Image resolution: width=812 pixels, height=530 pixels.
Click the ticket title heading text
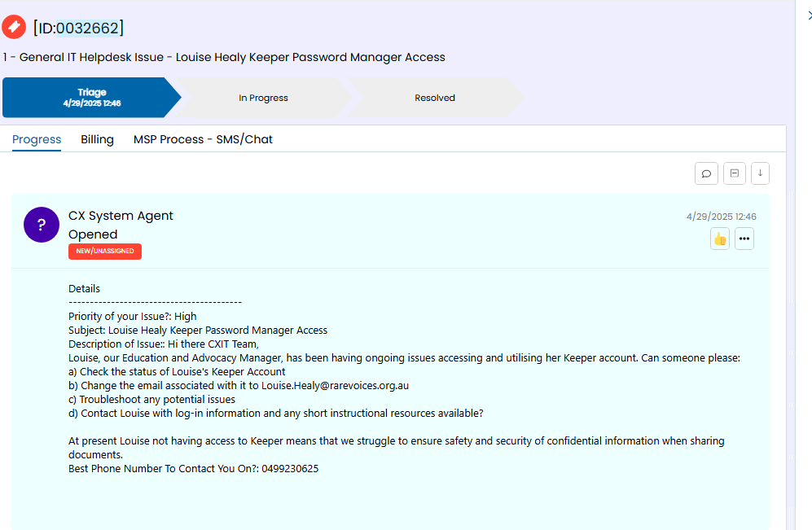pos(224,57)
